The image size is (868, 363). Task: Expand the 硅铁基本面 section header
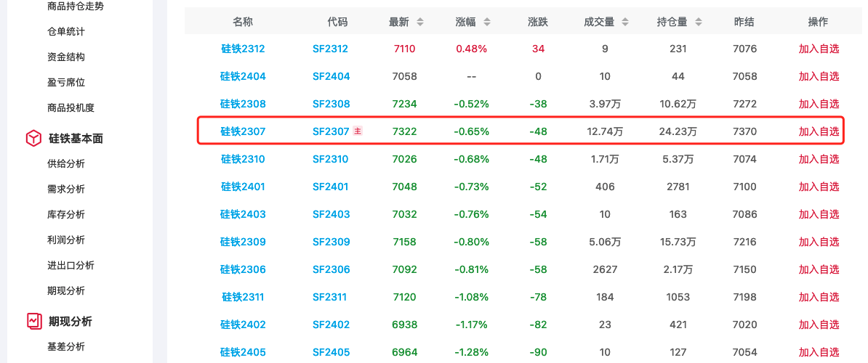[x=76, y=138]
